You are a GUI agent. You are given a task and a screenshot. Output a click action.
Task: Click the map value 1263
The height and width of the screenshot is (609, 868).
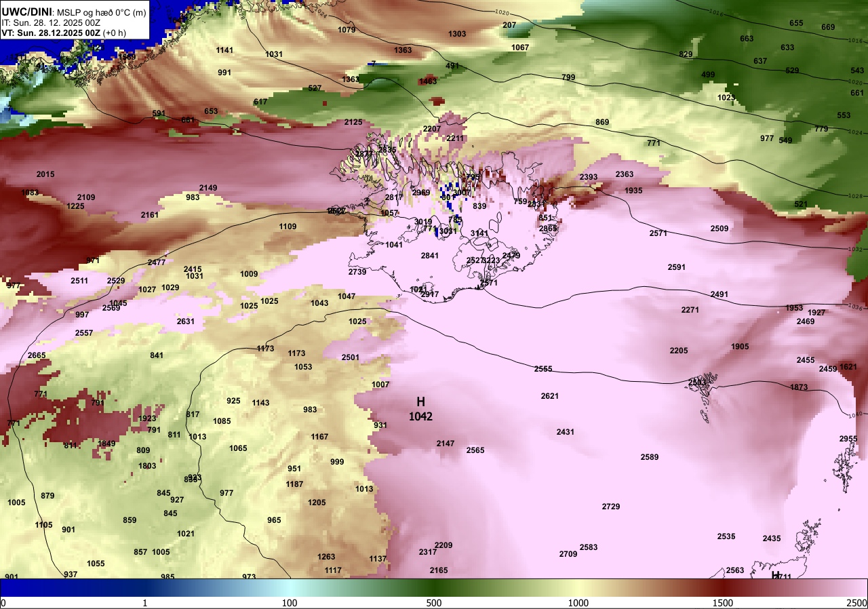tap(326, 557)
